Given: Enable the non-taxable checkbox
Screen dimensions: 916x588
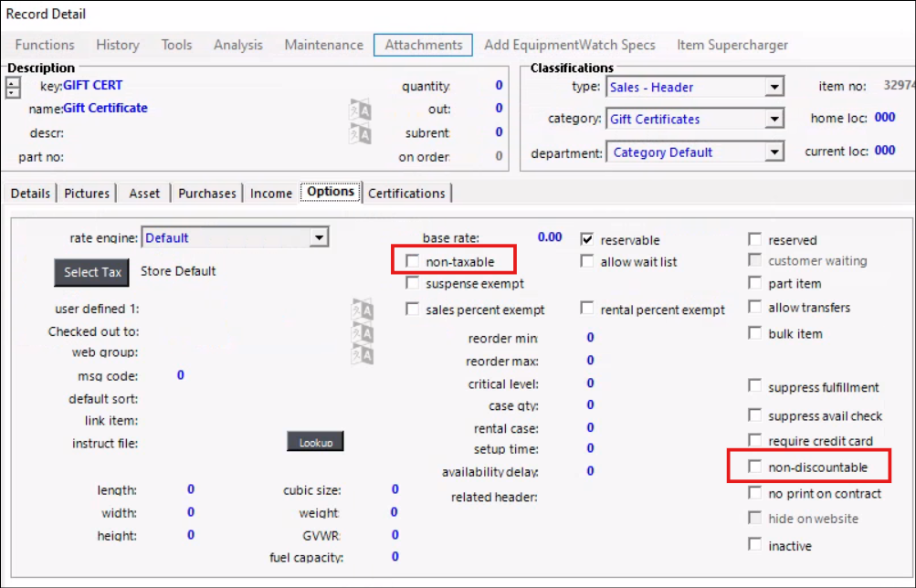Looking at the screenshot, I should [x=412, y=262].
